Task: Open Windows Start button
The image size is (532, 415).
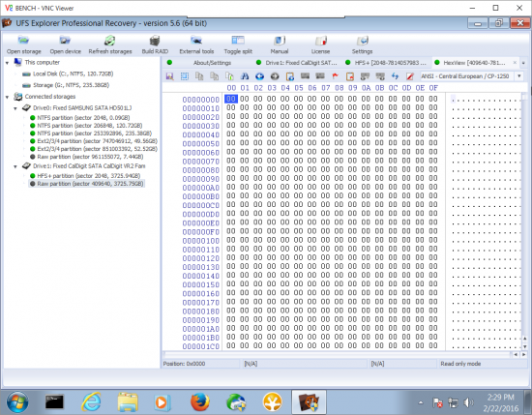Action: coord(17,402)
